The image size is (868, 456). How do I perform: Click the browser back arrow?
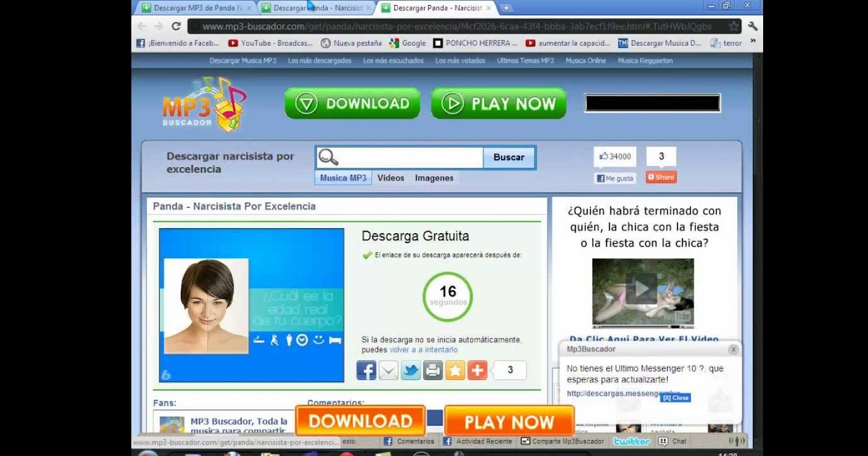point(141,26)
